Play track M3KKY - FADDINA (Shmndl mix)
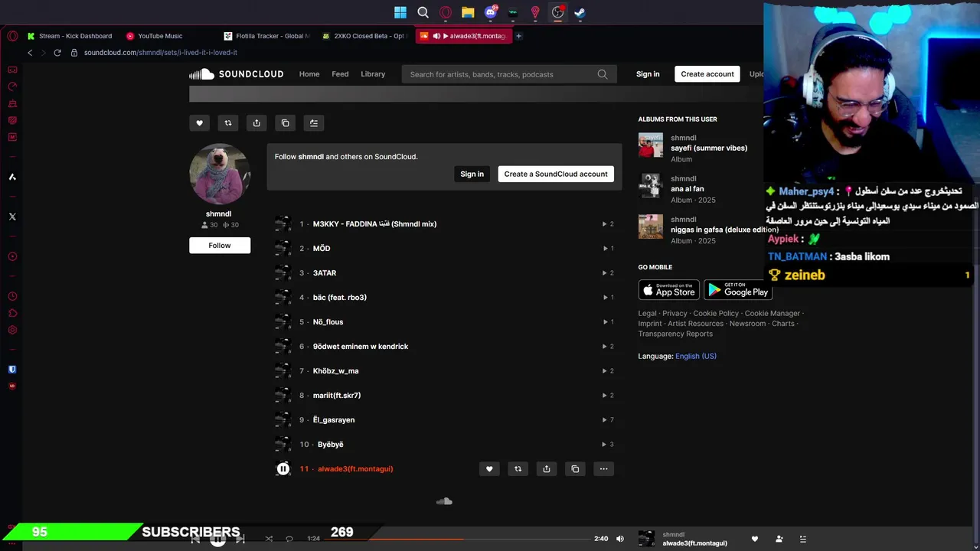The width and height of the screenshot is (980, 551). 374,223
